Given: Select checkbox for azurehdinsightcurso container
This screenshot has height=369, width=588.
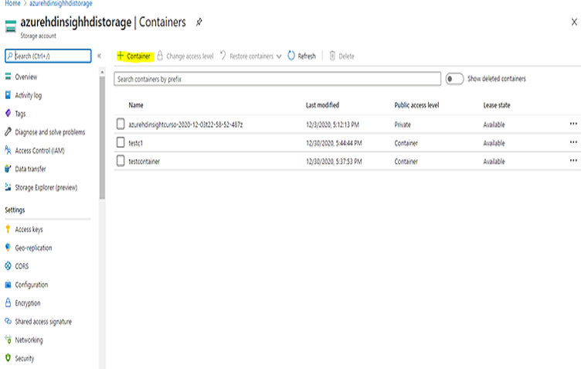Looking at the screenshot, I should point(121,124).
